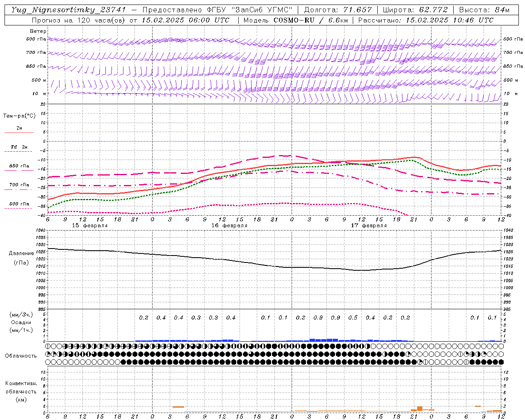Click the Td 2м legend entry
The height and width of the screenshot is (420, 525).
[x=19, y=147]
